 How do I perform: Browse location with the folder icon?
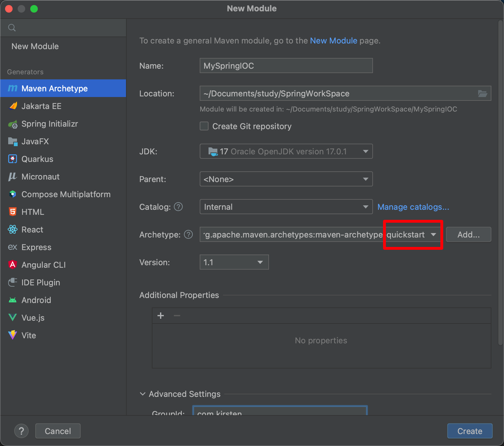(483, 94)
